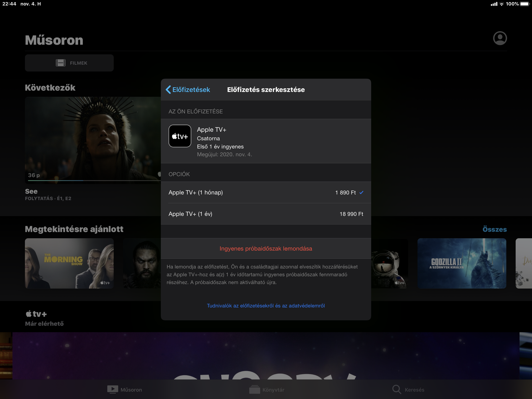Tap the Első 1 év ingyenes text

tap(220, 147)
